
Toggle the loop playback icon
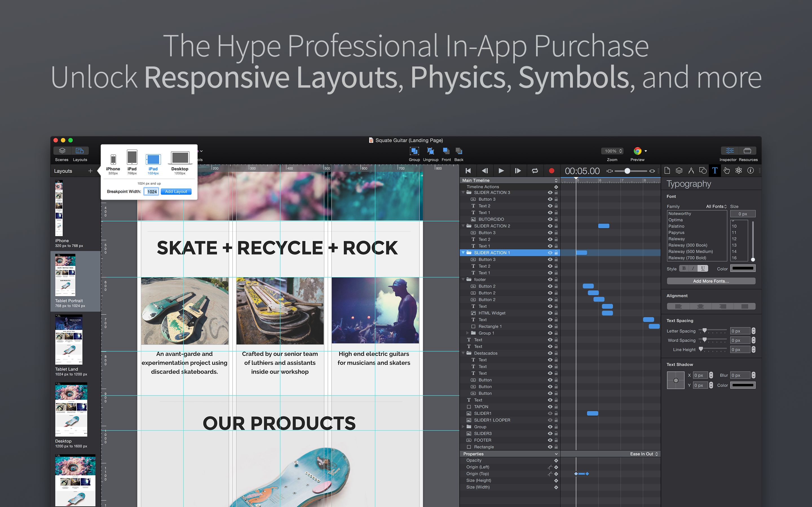point(535,171)
